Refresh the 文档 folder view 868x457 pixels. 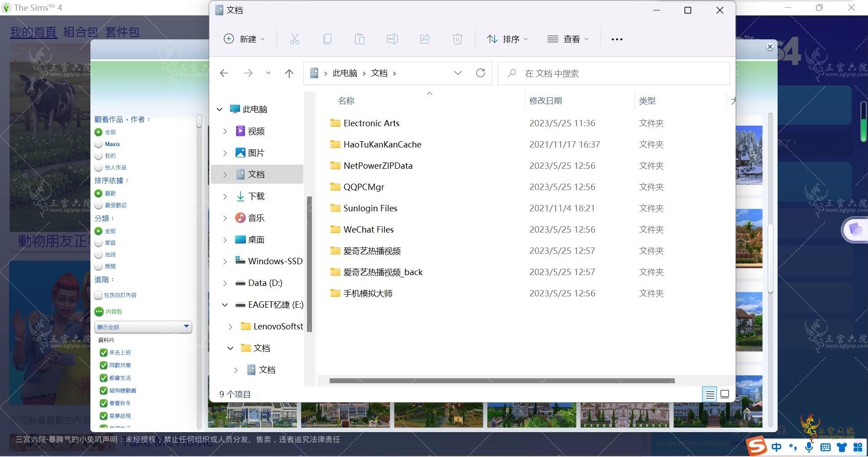[481, 73]
